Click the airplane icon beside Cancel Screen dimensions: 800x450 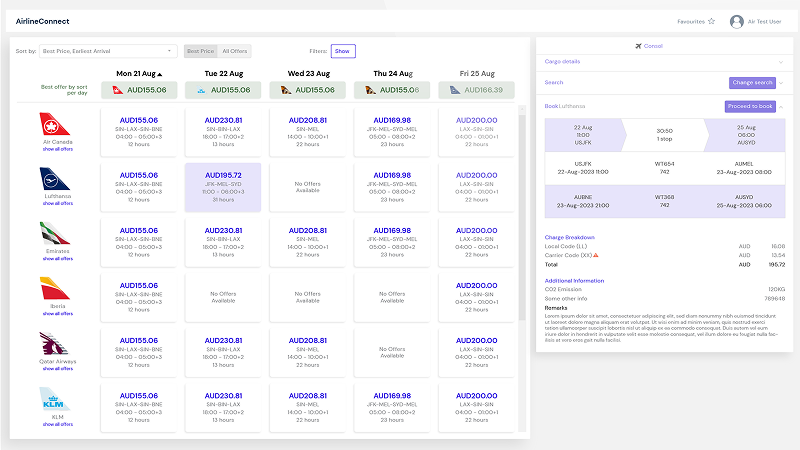638,46
